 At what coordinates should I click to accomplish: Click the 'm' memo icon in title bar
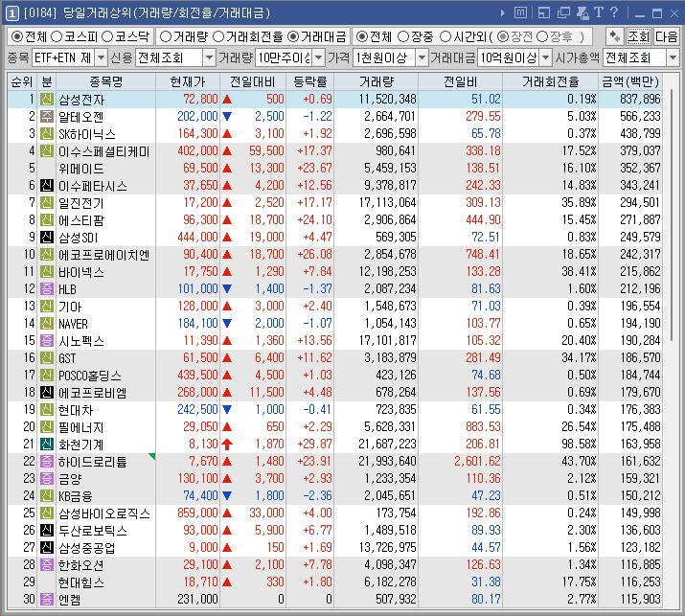point(520,12)
